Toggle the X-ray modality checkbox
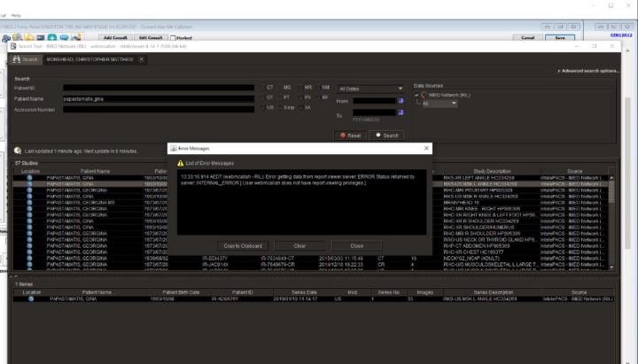This screenshot has width=638, height=364. click(279, 108)
